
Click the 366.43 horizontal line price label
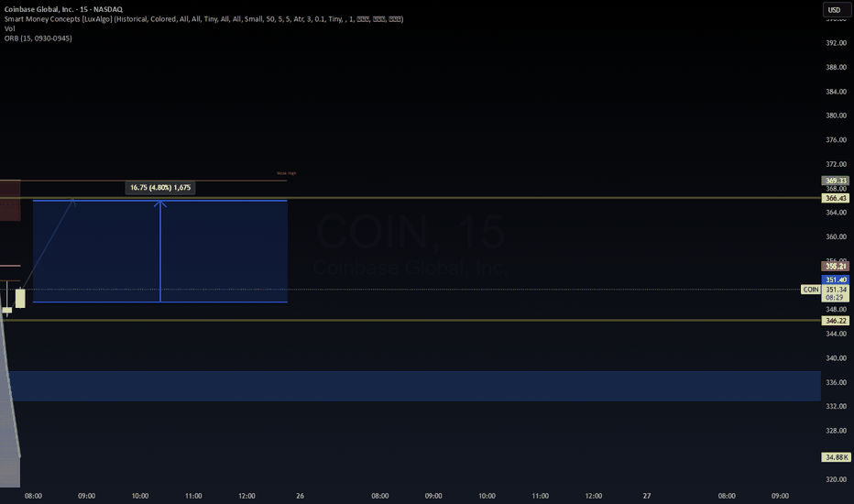coord(836,198)
